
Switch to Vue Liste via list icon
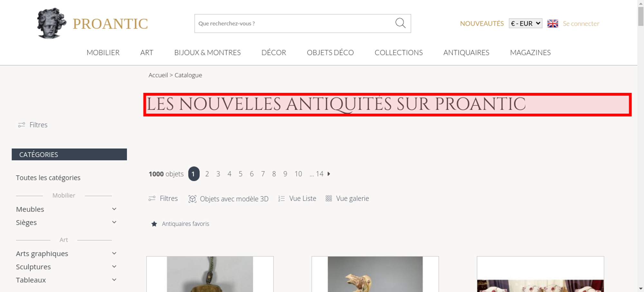[x=281, y=199]
